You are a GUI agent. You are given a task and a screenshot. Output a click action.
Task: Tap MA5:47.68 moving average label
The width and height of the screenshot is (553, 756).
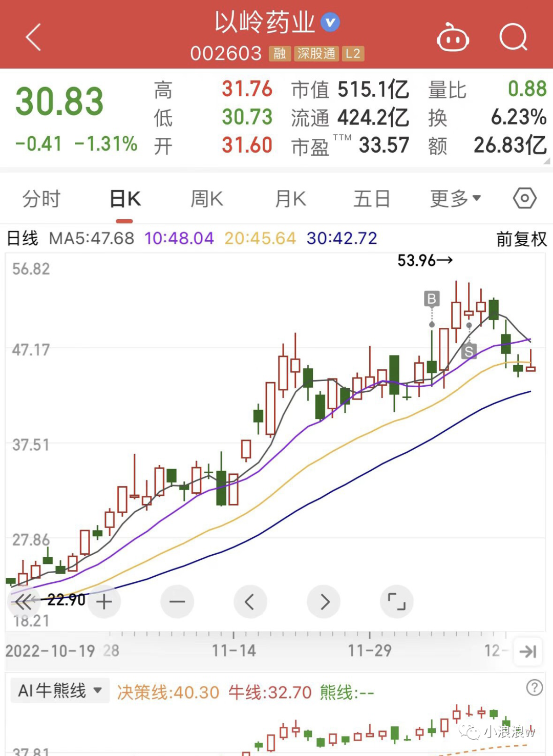click(92, 238)
